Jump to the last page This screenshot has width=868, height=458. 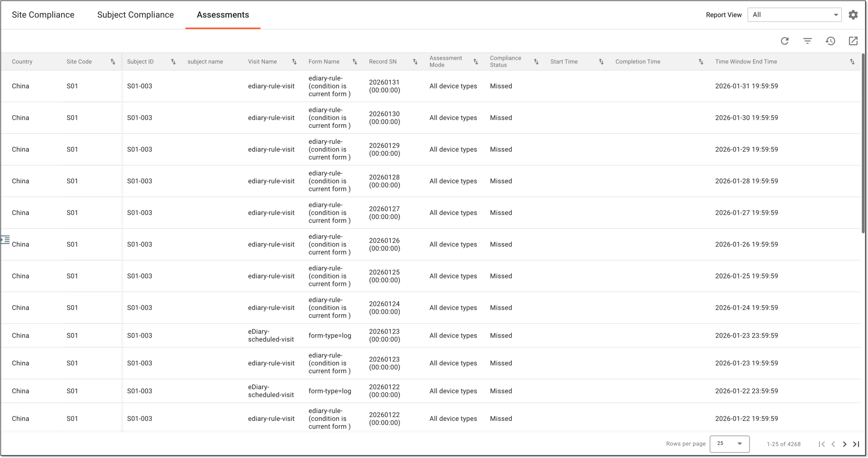click(x=856, y=444)
